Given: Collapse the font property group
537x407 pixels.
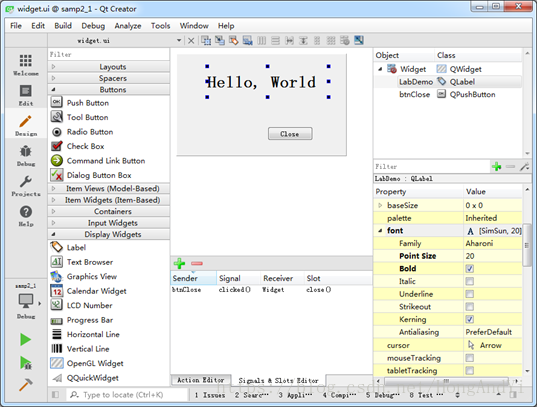Looking at the screenshot, I should coord(380,231).
